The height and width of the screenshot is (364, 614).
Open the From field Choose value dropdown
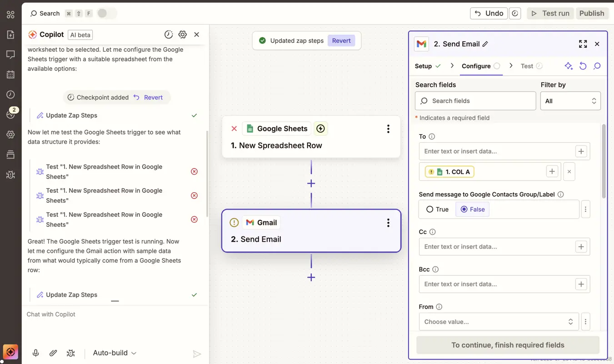click(x=499, y=321)
